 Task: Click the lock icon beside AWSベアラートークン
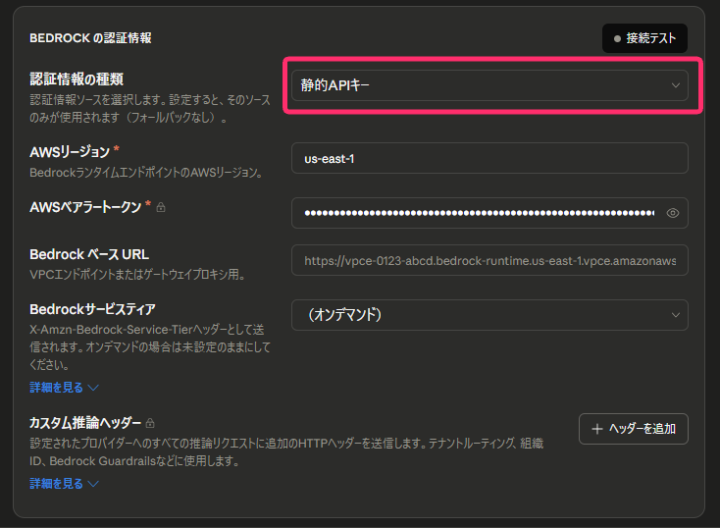click(x=161, y=208)
